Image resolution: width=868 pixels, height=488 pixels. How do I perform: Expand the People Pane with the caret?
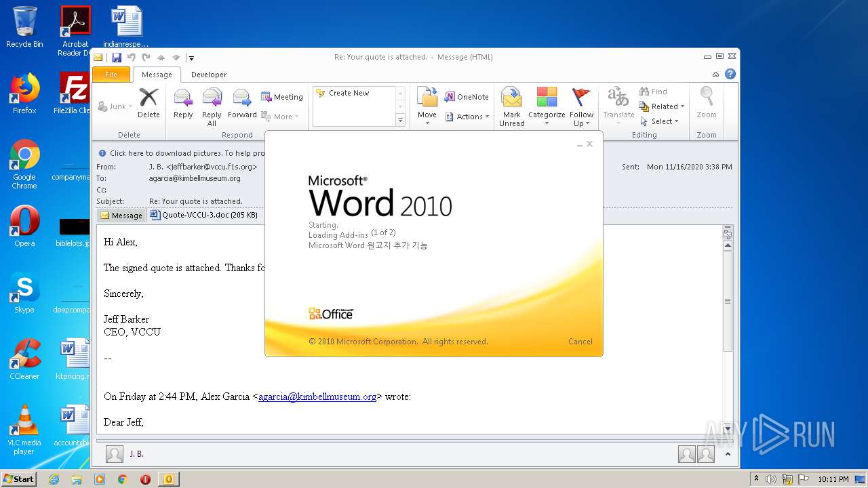tap(728, 454)
